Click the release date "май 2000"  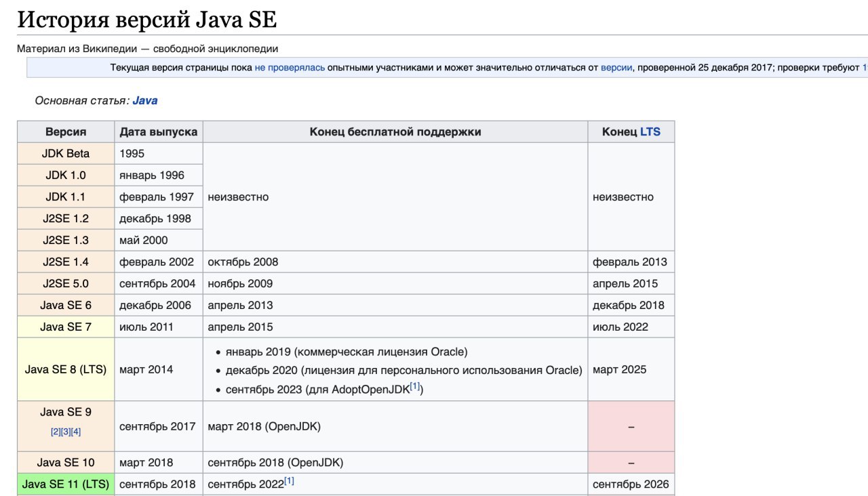point(143,240)
